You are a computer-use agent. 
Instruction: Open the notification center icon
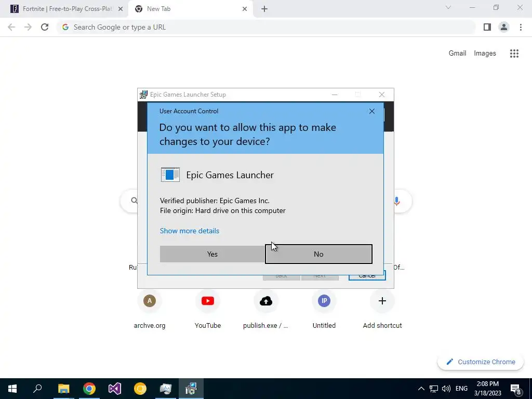point(516,389)
